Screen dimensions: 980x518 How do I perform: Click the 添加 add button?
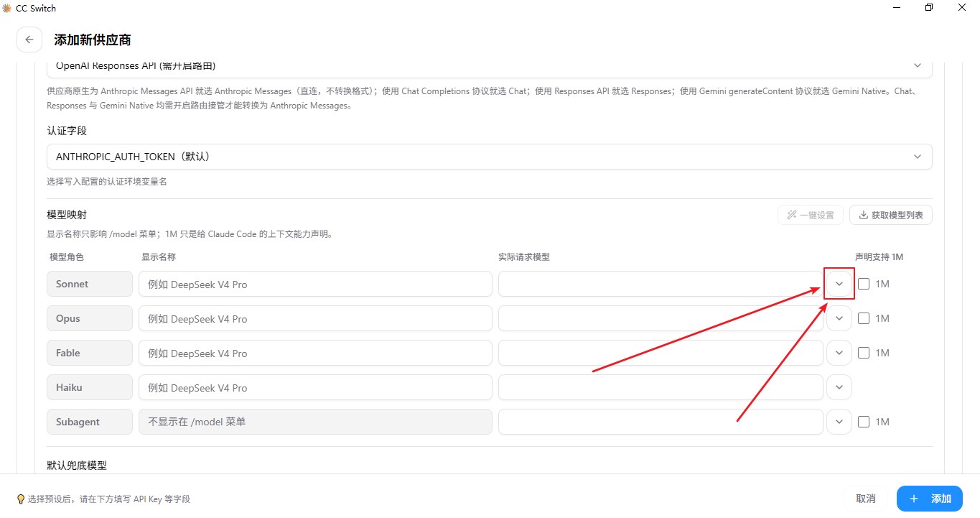[930, 499]
